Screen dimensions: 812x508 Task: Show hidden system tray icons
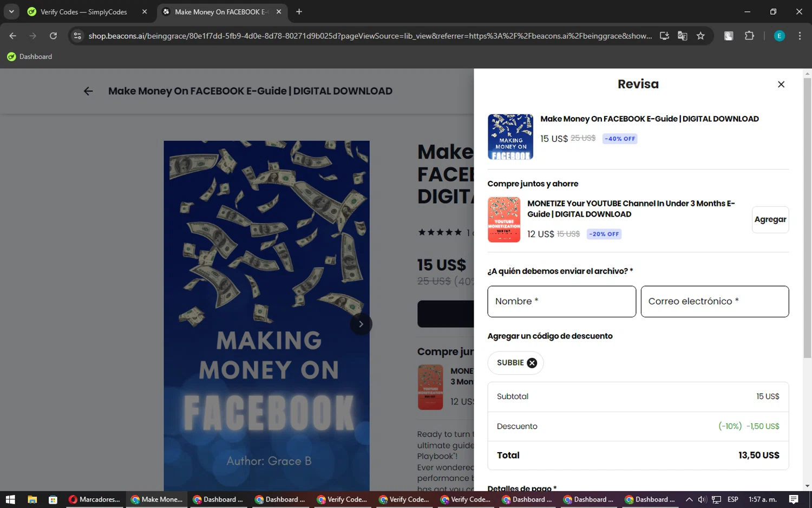[689, 499]
